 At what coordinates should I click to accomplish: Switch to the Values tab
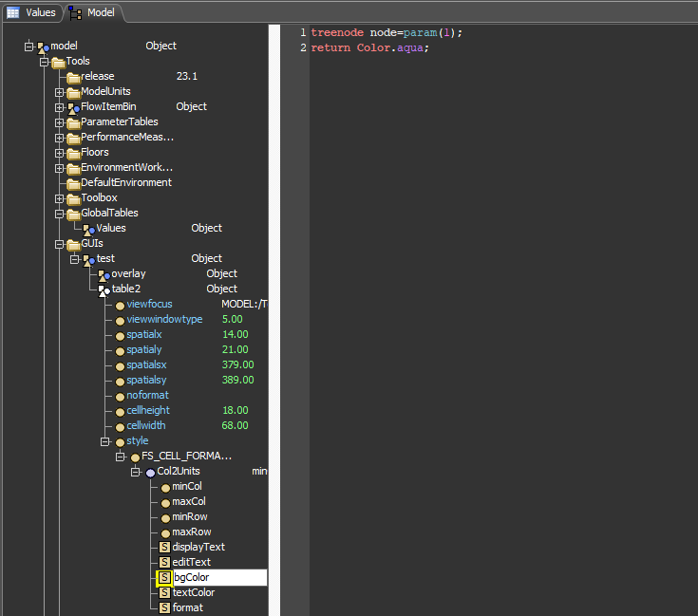coord(32,12)
